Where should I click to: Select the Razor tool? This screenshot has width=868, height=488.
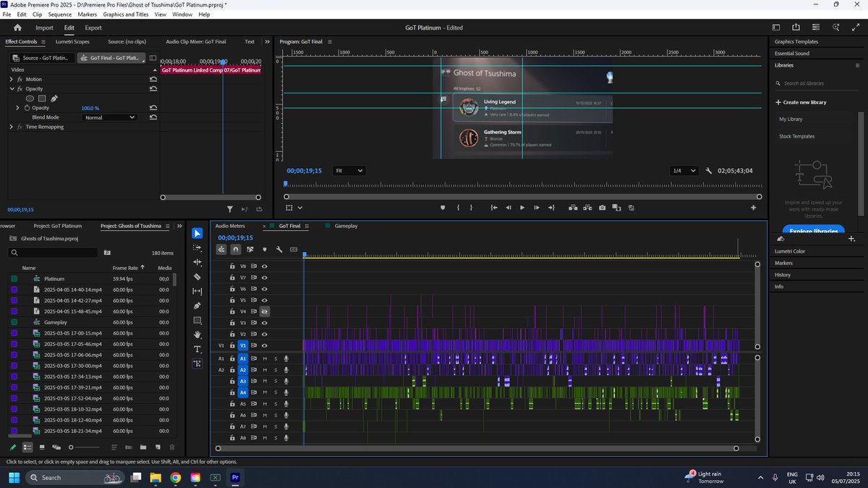pyautogui.click(x=197, y=277)
